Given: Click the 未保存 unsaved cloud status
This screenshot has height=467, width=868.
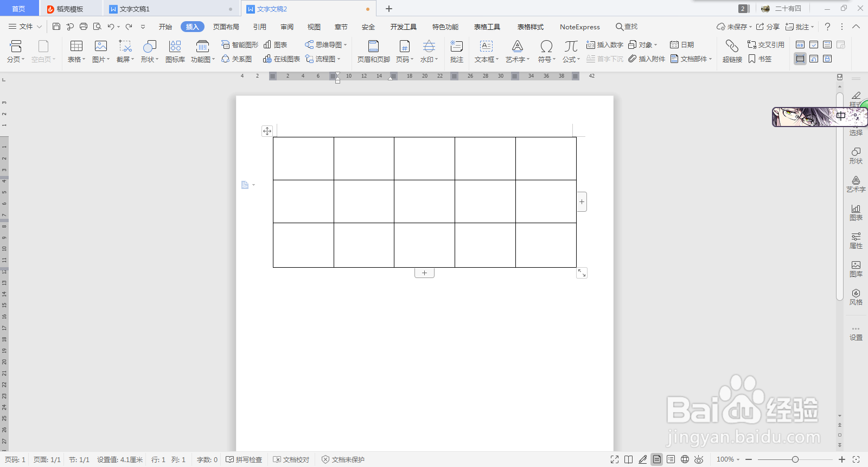Looking at the screenshot, I should pos(734,27).
